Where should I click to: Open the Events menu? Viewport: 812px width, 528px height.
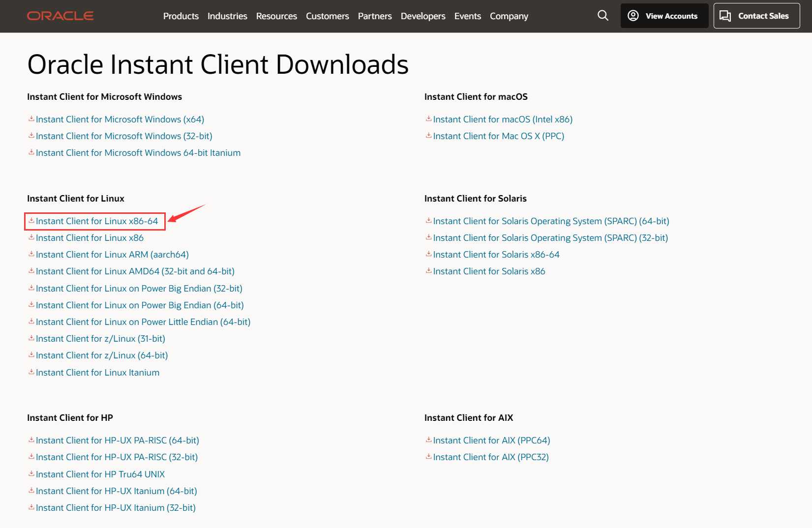click(x=468, y=16)
